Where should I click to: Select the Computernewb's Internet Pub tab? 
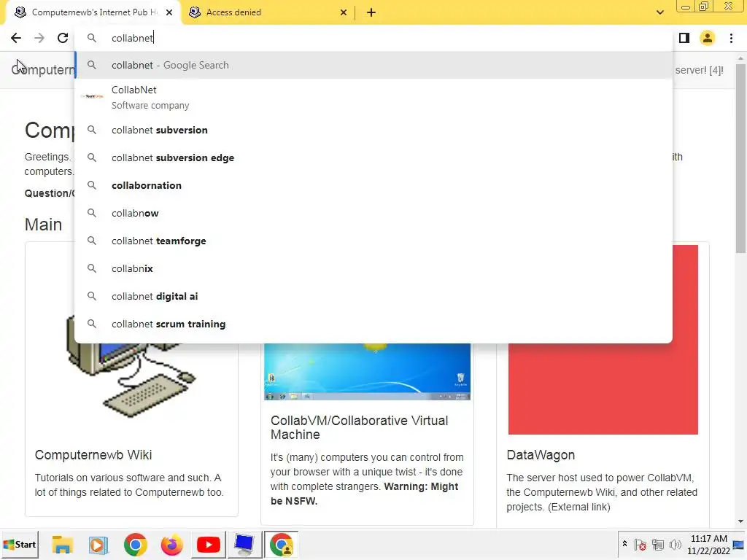pyautogui.click(x=93, y=12)
